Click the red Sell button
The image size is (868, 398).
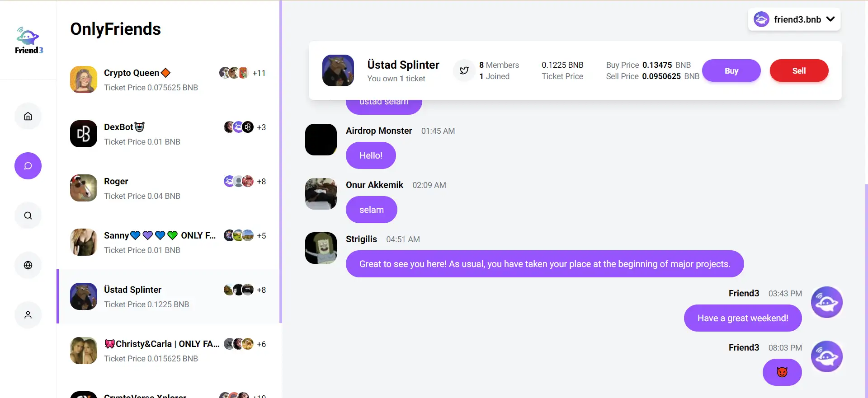click(799, 70)
